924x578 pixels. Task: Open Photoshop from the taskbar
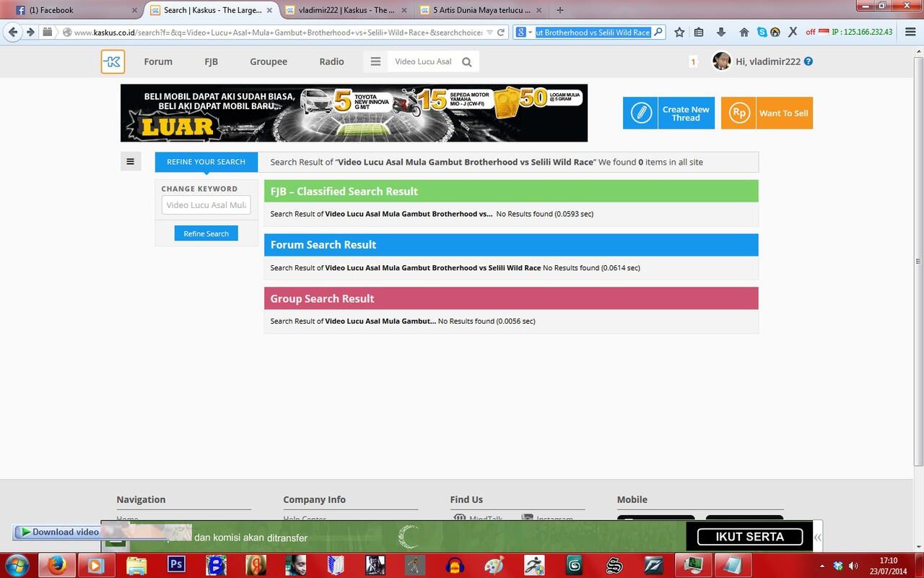click(x=176, y=564)
